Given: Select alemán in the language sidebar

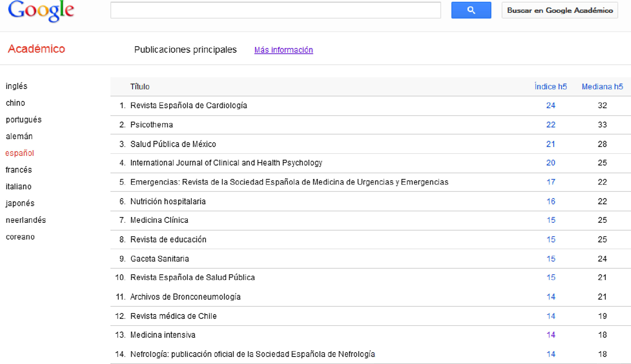Looking at the screenshot, I should (x=19, y=136).
